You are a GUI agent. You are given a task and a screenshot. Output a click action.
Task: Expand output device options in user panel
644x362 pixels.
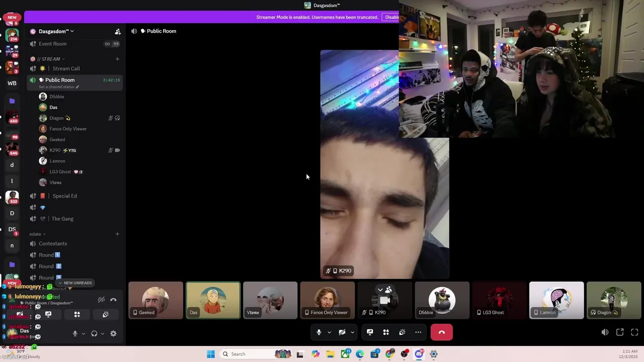(x=103, y=333)
